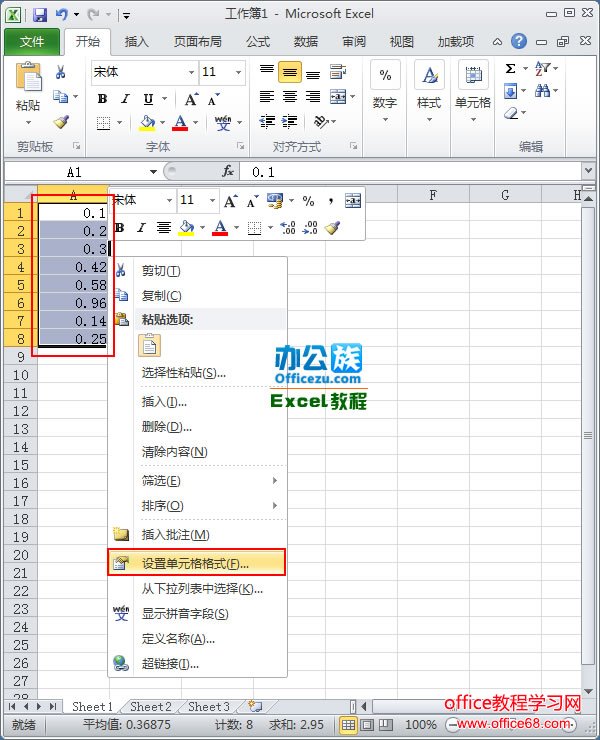Click the Sort and Filter icon

point(542,68)
